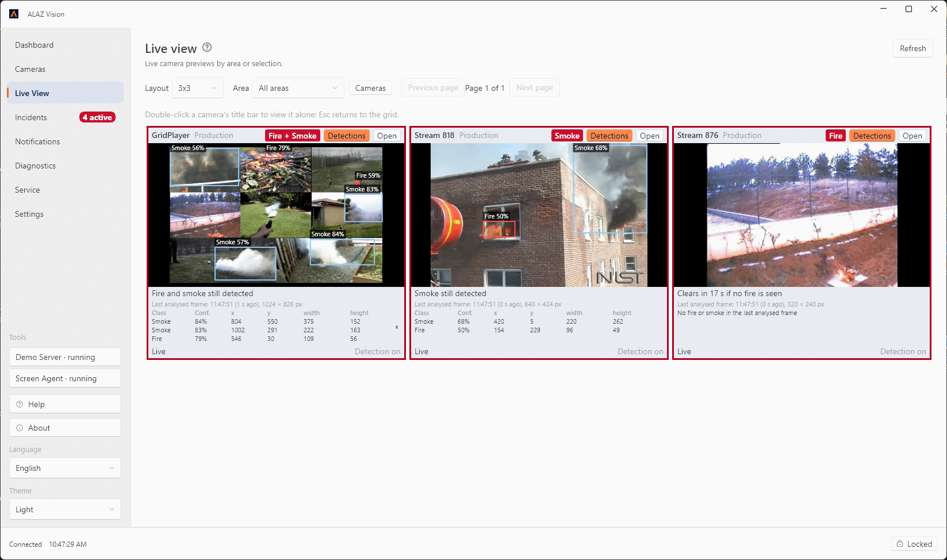
Task: Click the Refresh button
Action: tap(913, 48)
